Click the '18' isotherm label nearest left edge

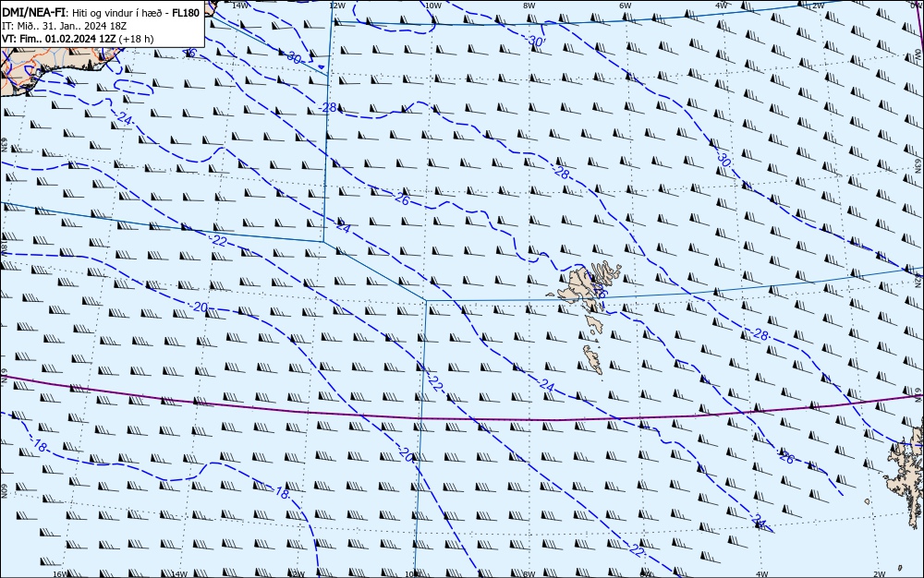40,447
